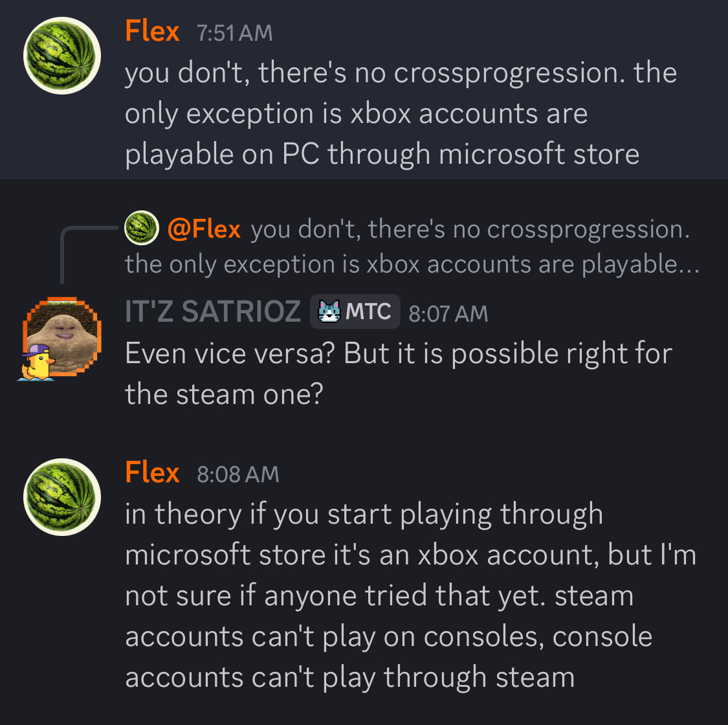Viewport: 728px width, 725px height.
Task: Tap Flex's watermelon avatar on 8:08 AM message
Action: pyautogui.click(x=62, y=496)
